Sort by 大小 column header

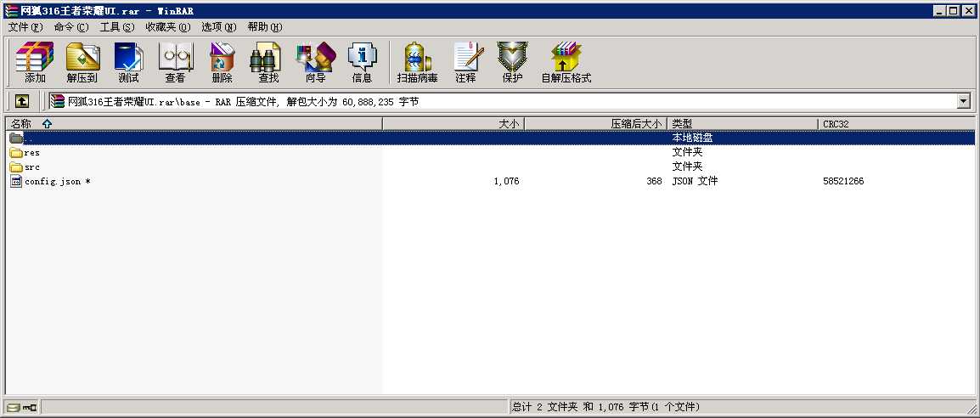point(453,124)
